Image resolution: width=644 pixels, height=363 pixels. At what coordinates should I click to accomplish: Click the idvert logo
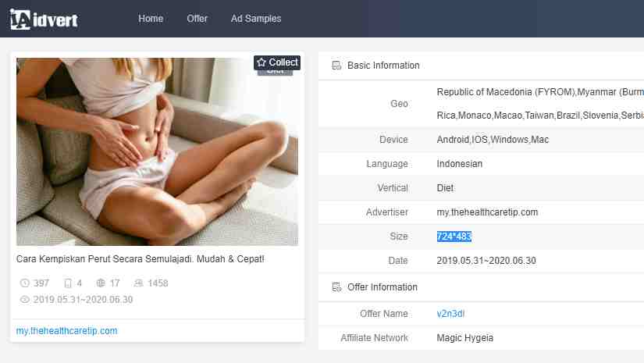44,19
